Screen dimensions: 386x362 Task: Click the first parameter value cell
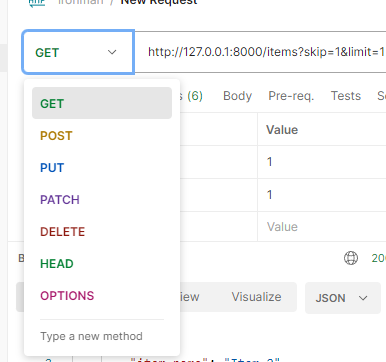(x=322, y=162)
